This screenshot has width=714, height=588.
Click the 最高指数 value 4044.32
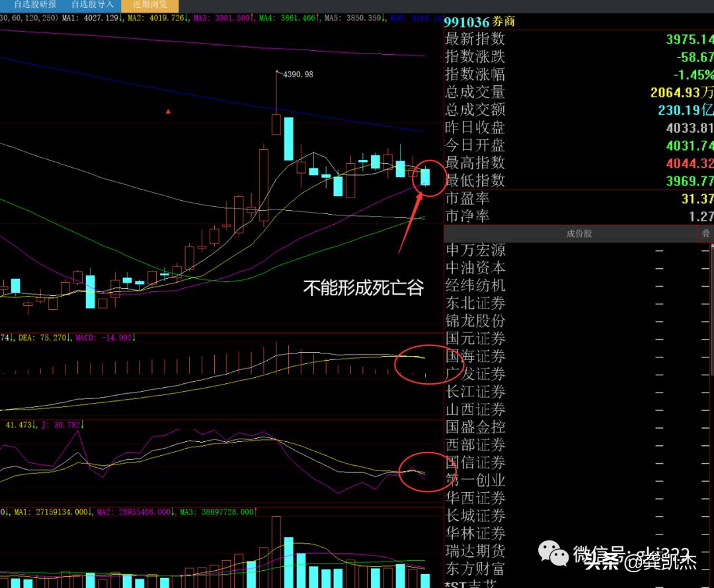690,164
